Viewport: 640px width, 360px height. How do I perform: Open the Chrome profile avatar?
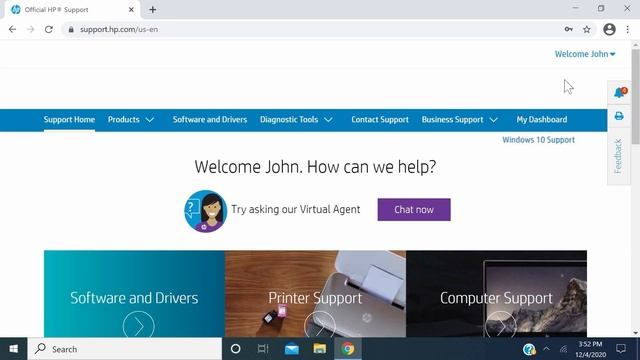coord(609,29)
